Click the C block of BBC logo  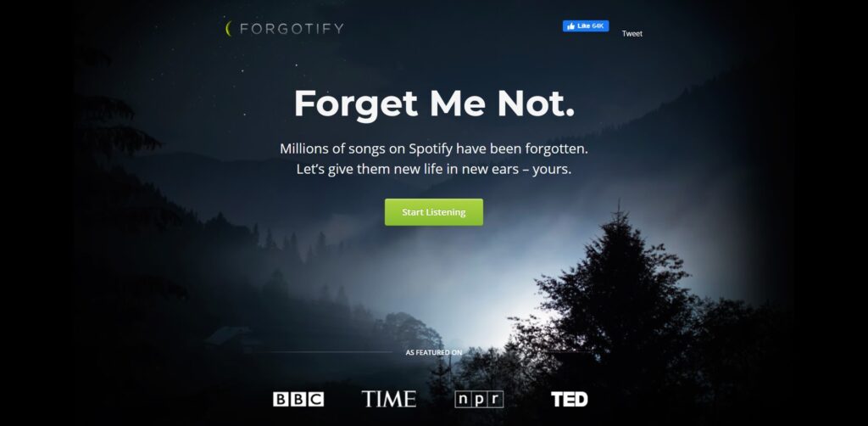tap(316, 400)
